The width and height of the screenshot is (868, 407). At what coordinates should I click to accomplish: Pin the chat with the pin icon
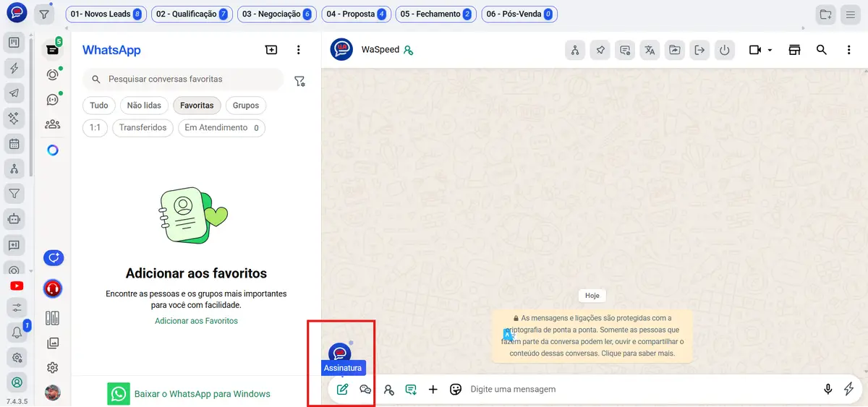point(600,50)
